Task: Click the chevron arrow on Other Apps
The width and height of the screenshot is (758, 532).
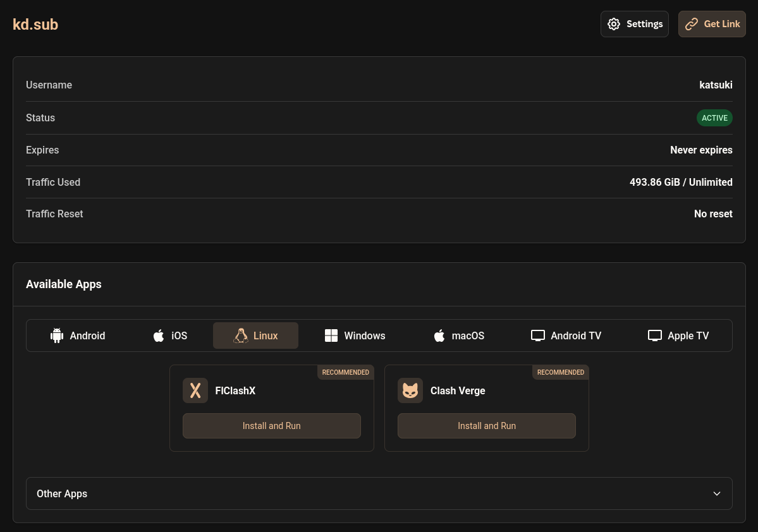Action: click(717, 493)
